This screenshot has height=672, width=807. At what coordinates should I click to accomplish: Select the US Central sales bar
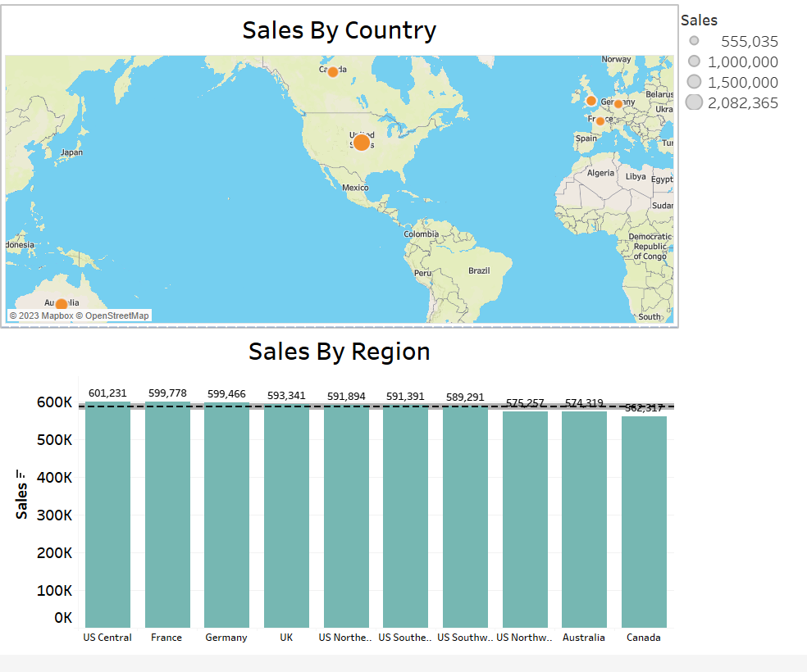click(107, 508)
